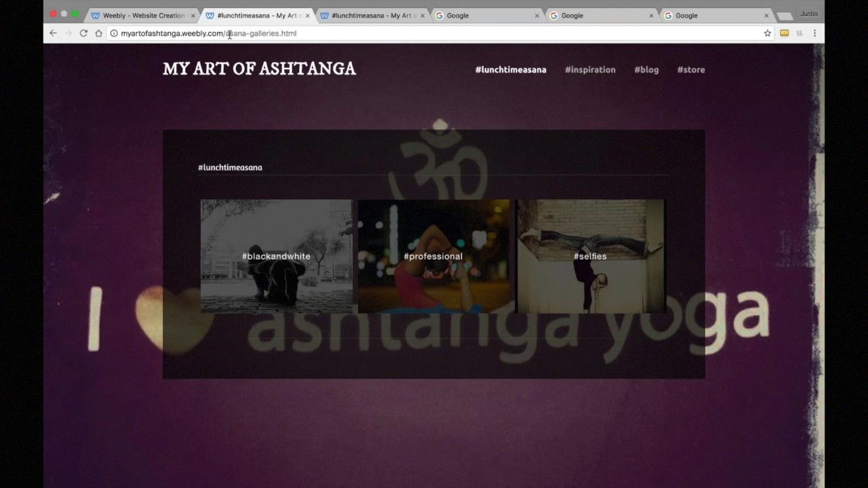Click the yellow extension icon in toolbar
This screenshot has width=868, height=488.
click(785, 33)
